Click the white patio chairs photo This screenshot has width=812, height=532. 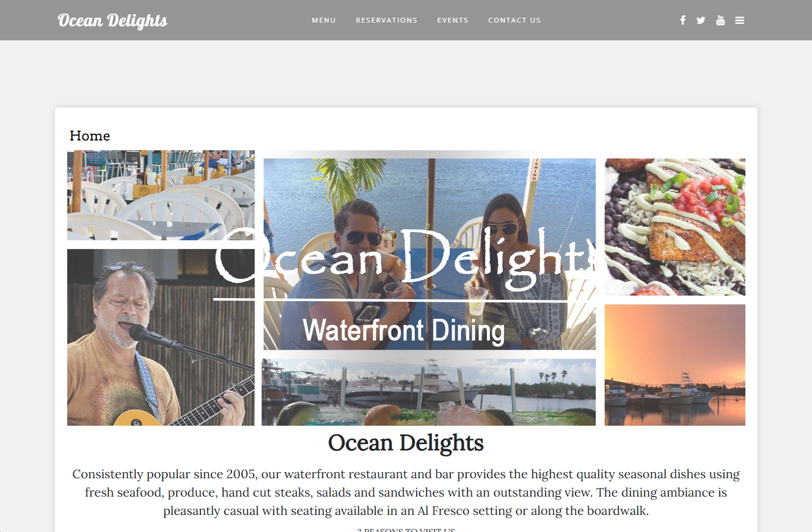tap(161, 195)
